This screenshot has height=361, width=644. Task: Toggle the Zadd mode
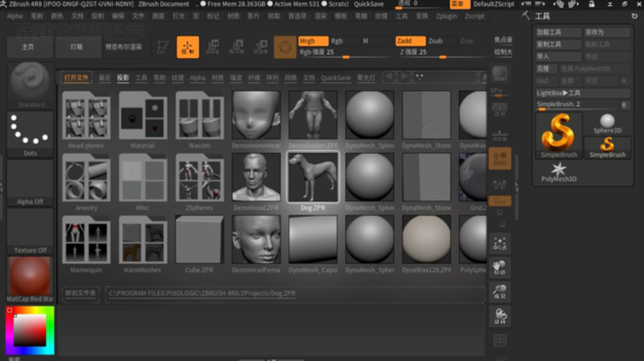click(x=410, y=41)
